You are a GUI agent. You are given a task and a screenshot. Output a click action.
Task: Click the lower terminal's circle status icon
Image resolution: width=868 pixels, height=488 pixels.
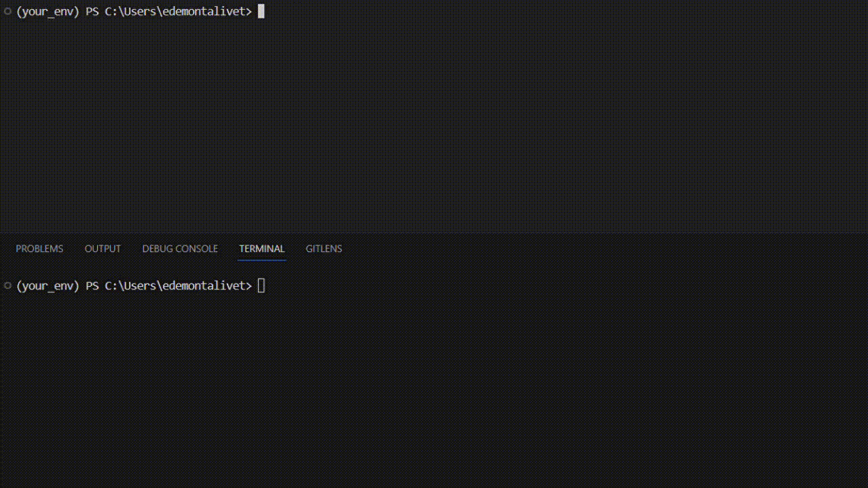coord(7,285)
